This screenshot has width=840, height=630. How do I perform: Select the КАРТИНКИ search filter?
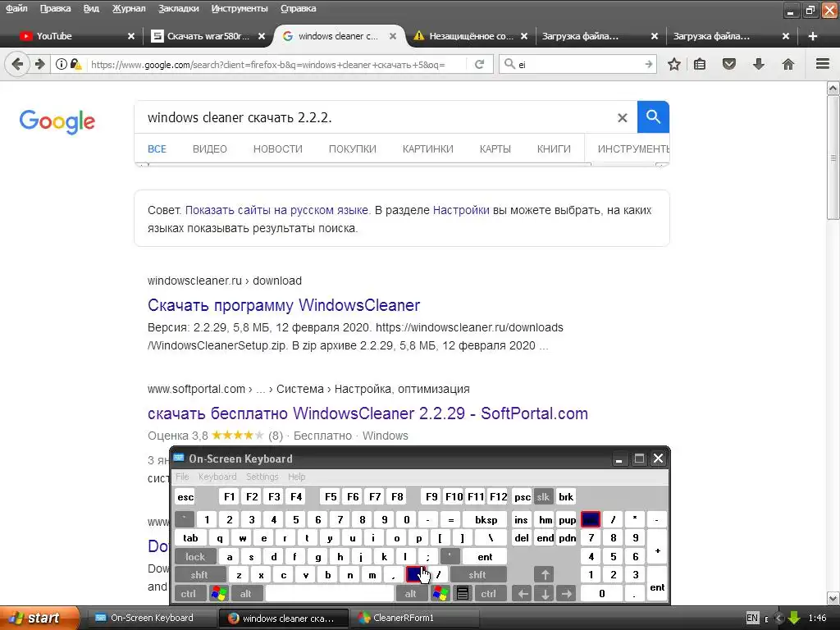427,149
